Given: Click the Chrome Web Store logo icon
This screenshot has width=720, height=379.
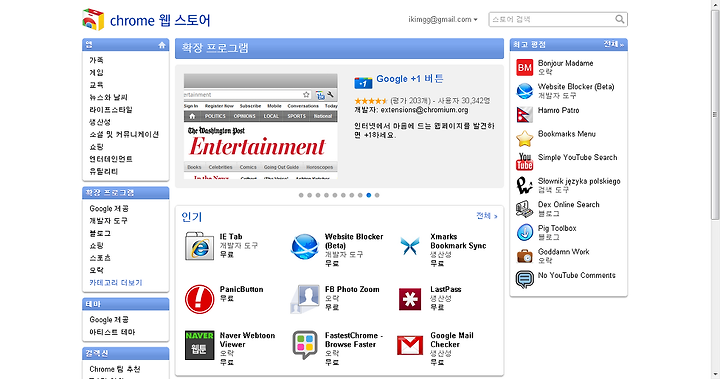Looking at the screenshot, I should [x=93, y=19].
